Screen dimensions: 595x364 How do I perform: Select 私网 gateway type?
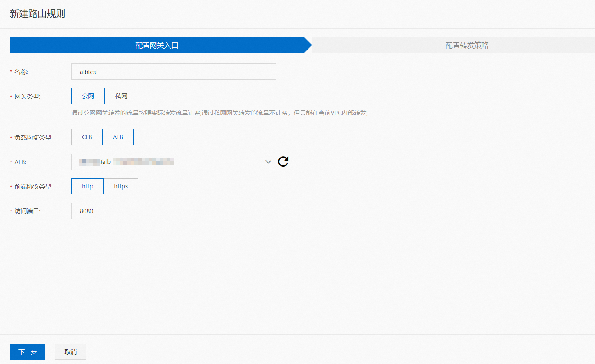tap(121, 96)
